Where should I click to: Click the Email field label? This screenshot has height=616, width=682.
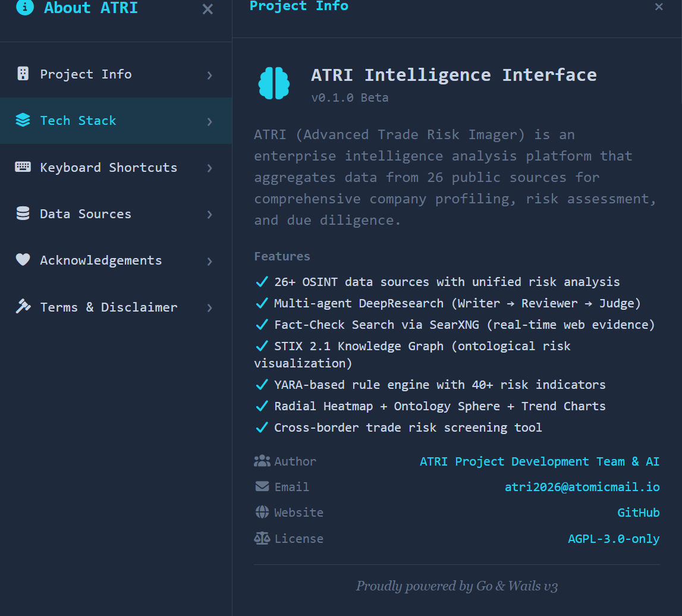pyautogui.click(x=291, y=487)
